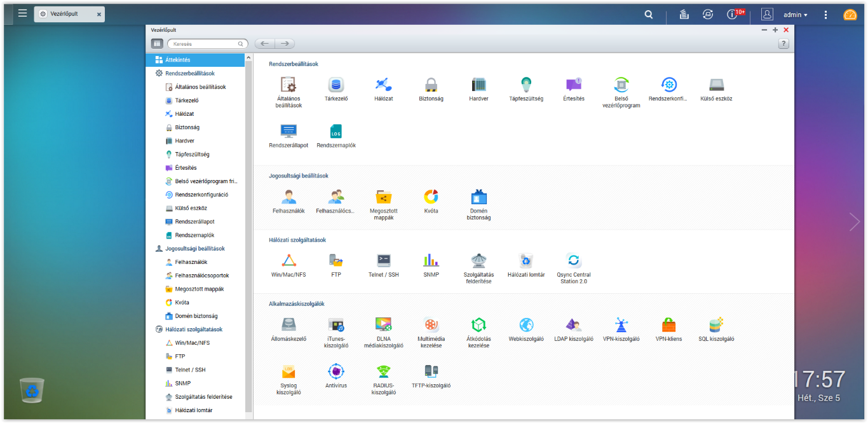Open the Tárkezelő storage manager icon
The width and height of the screenshot is (868, 423).
[335, 85]
